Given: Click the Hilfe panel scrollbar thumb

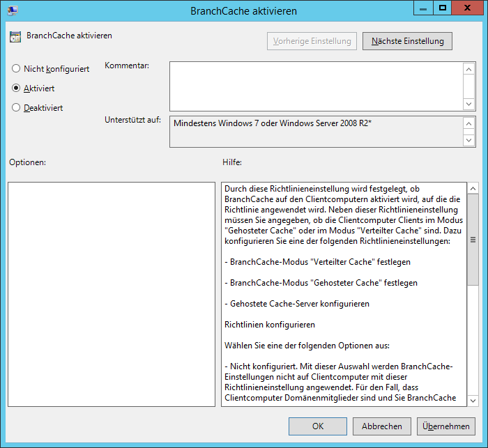Looking at the screenshot, I should 473,240.
